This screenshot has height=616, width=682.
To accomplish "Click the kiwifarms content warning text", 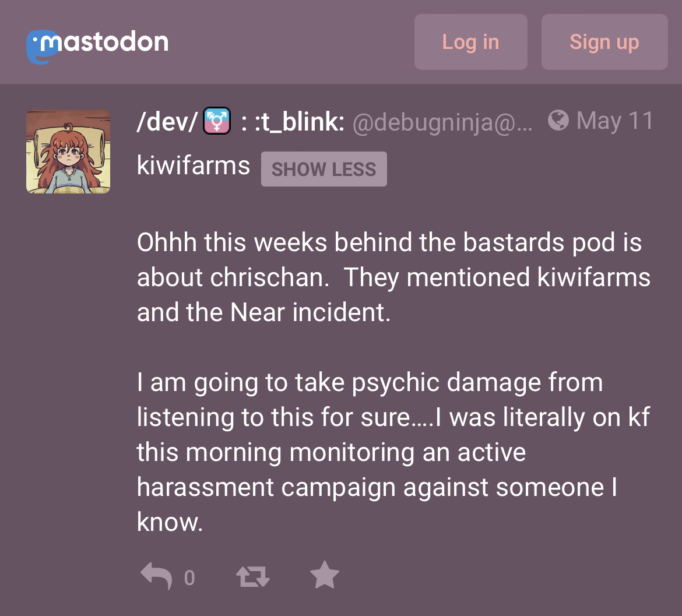I will (193, 166).
